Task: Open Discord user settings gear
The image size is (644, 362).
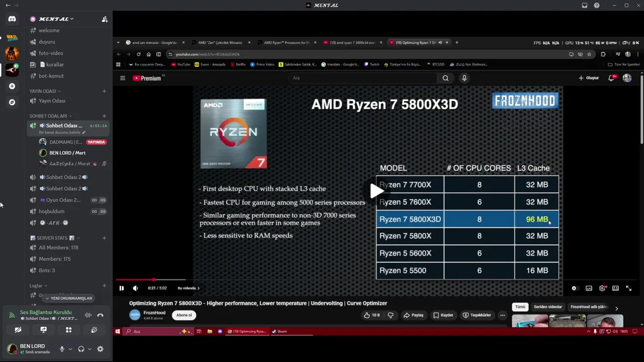Action: pyautogui.click(x=100, y=349)
